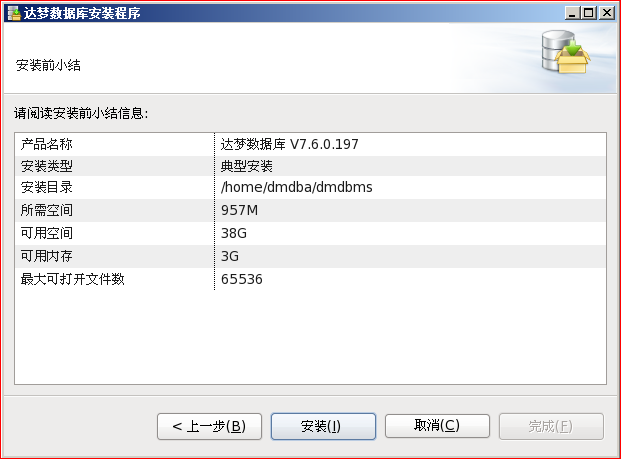The height and width of the screenshot is (459, 621).
Task: Select the 安装类型 row label
Action: [x=46, y=166]
